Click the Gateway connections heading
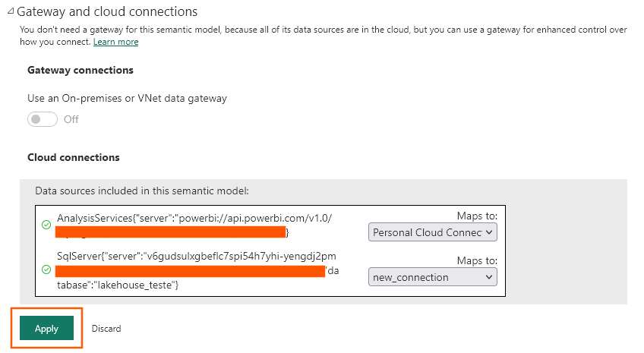The image size is (644, 353). click(80, 70)
